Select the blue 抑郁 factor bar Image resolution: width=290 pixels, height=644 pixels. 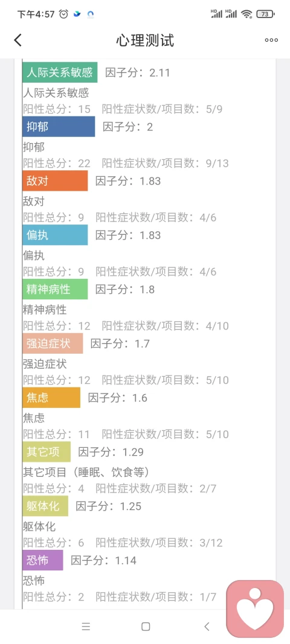point(59,127)
